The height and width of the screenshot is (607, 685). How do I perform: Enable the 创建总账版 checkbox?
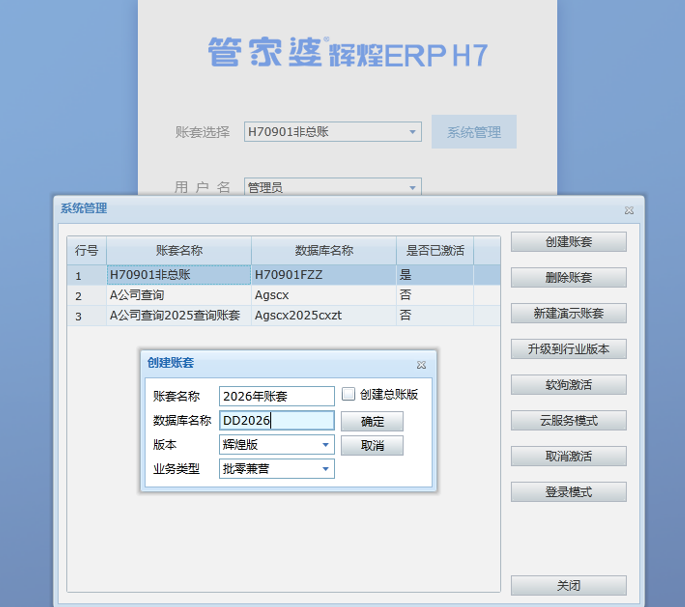coord(349,394)
